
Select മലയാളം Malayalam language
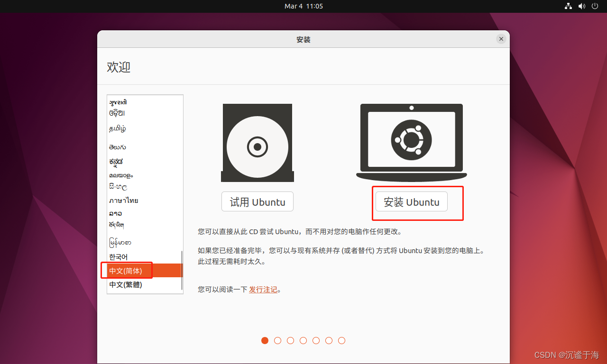(x=145, y=175)
